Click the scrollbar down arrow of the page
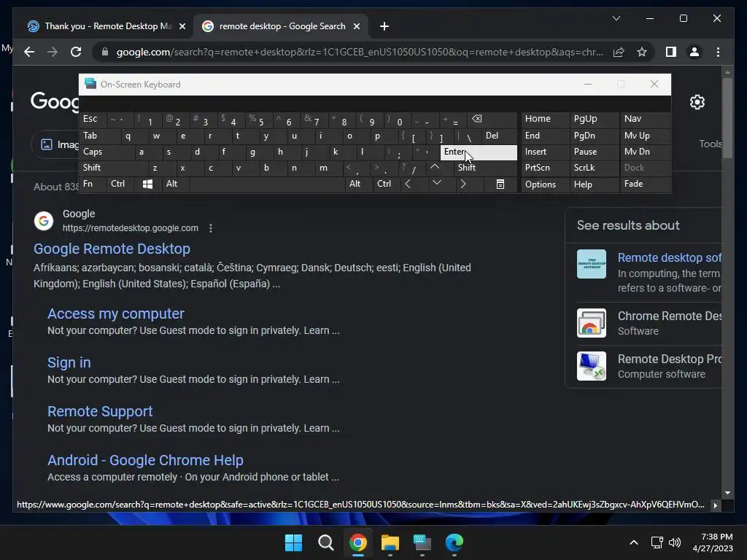747x560 pixels. 727,493
